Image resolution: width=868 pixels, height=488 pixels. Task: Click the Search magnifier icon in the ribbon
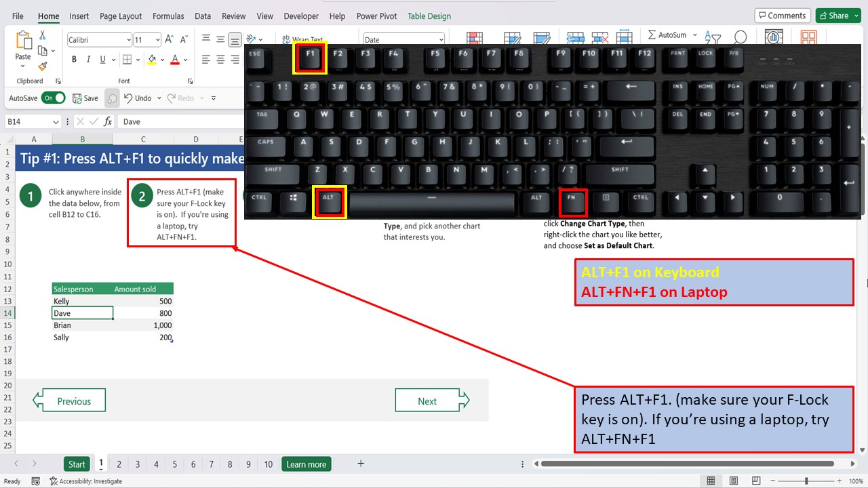click(741, 37)
